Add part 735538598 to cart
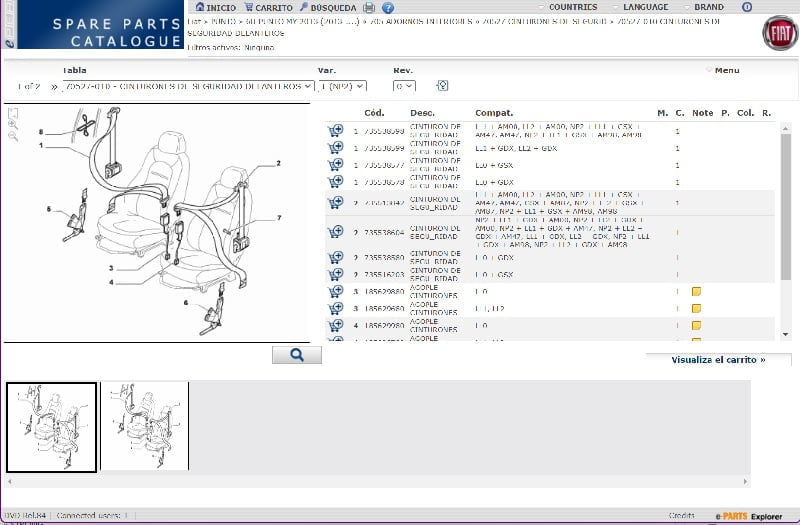This screenshot has width=800, height=525. pyautogui.click(x=335, y=131)
